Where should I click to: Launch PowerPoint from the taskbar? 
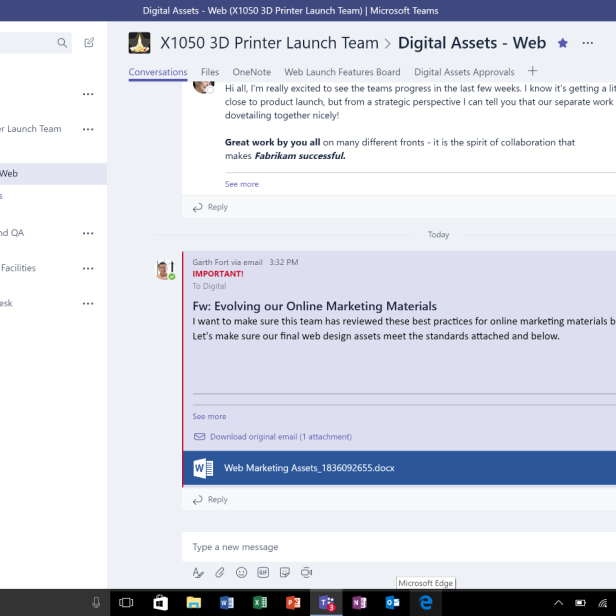tap(293, 603)
